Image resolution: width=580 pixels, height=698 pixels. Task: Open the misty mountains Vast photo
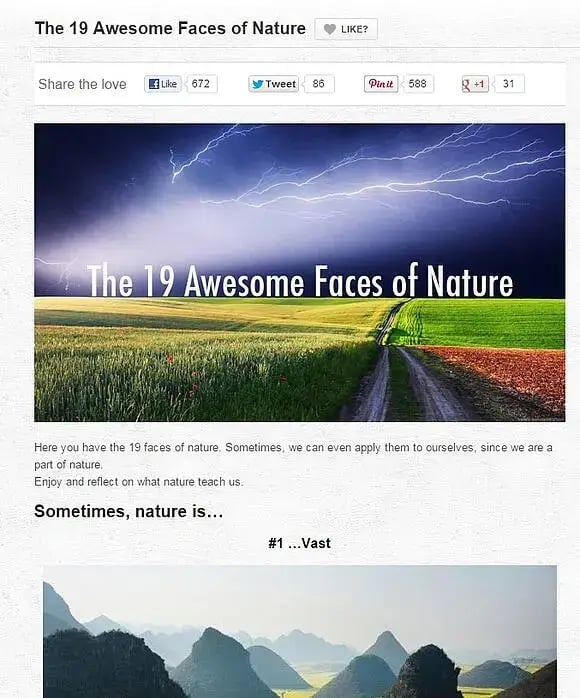tap(300, 632)
